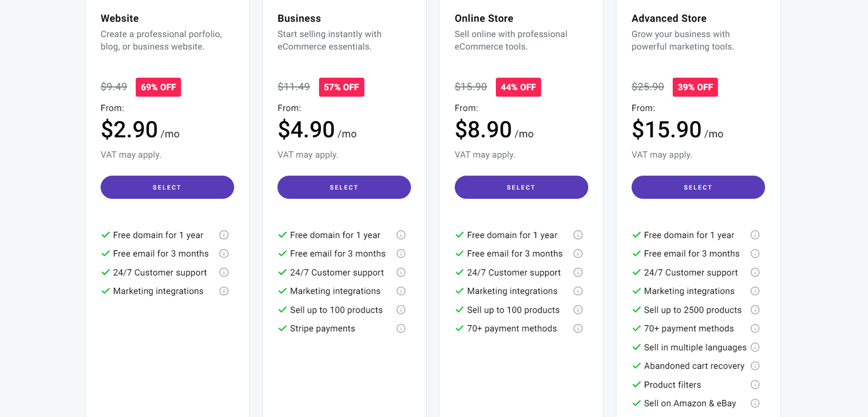
Task: Select the Business plan
Action: coord(344,187)
